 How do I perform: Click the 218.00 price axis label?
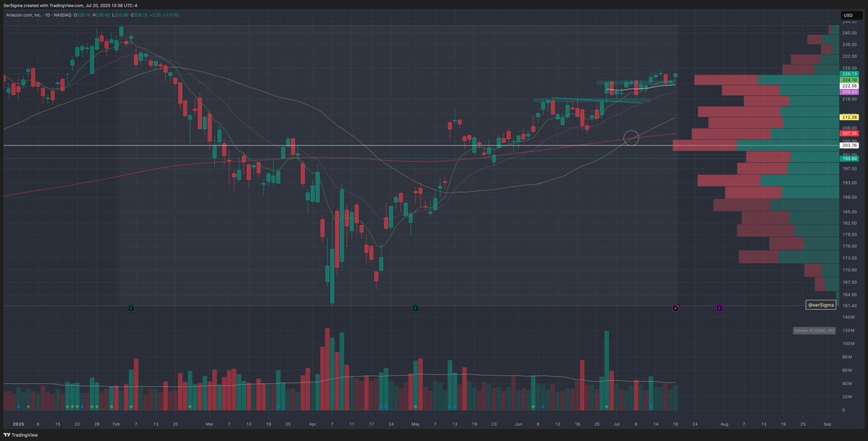[849, 99]
